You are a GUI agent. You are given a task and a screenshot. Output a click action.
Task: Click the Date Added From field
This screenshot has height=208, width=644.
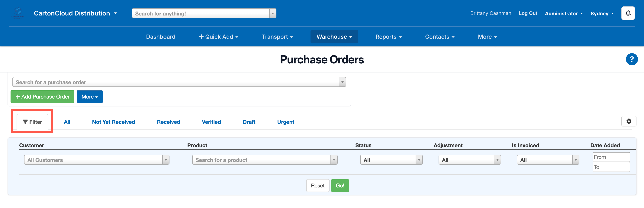click(x=611, y=157)
